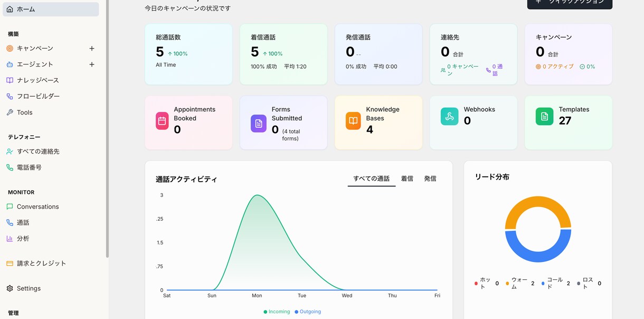Add a new campaign with plus icon
This screenshot has height=319, width=644.
point(92,49)
